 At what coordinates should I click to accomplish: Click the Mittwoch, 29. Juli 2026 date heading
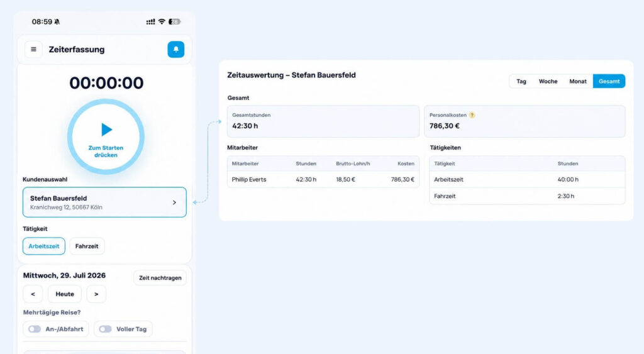64,275
